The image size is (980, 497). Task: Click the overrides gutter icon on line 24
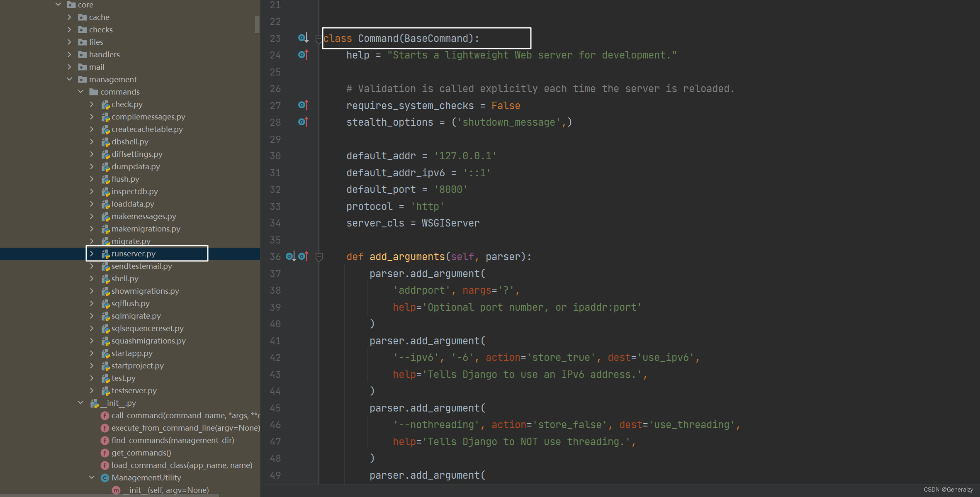tap(303, 55)
